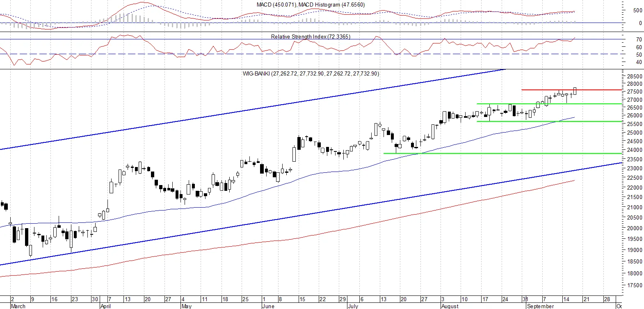Screen dimensions: 644x309
Task: Click the 17500 price axis label
Action: [x=635, y=285]
